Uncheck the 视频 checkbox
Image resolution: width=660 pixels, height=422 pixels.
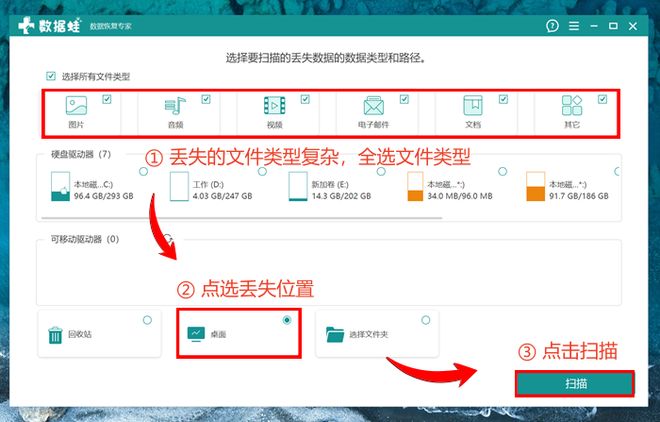(305, 99)
